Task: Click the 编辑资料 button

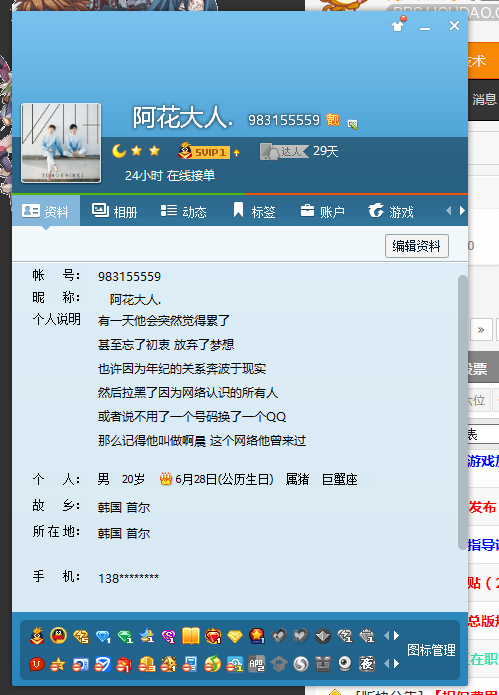Action: (417, 246)
